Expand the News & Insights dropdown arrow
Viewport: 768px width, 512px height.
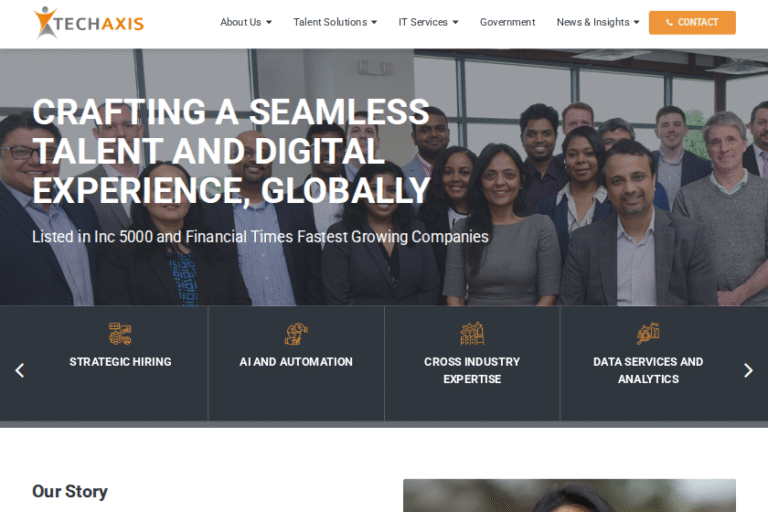click(x=636, y=23)
